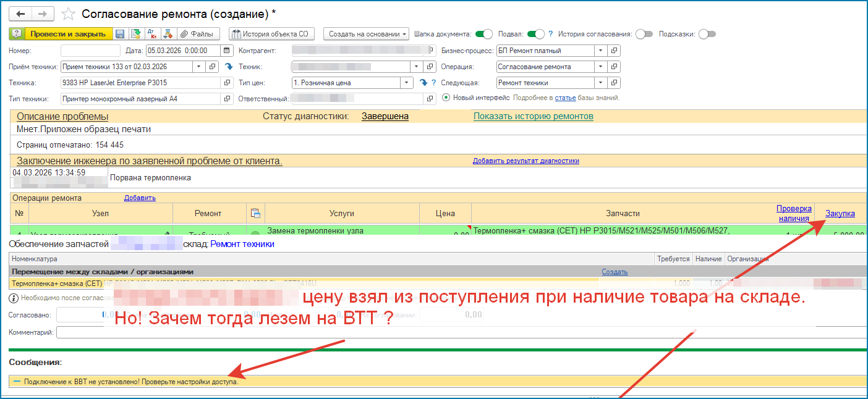868x399 pixels.
Task: Add document to favorites with star
Action: [x=69, y=14]
